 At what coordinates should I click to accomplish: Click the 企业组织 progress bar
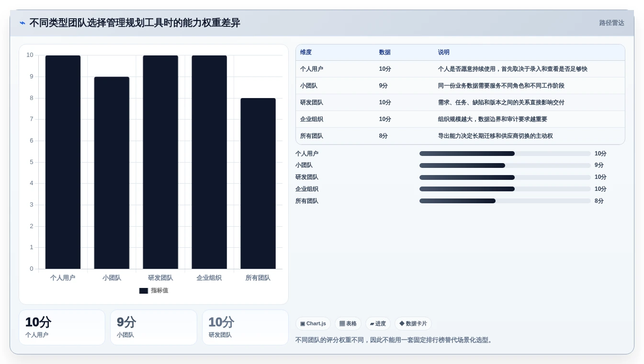505,189
